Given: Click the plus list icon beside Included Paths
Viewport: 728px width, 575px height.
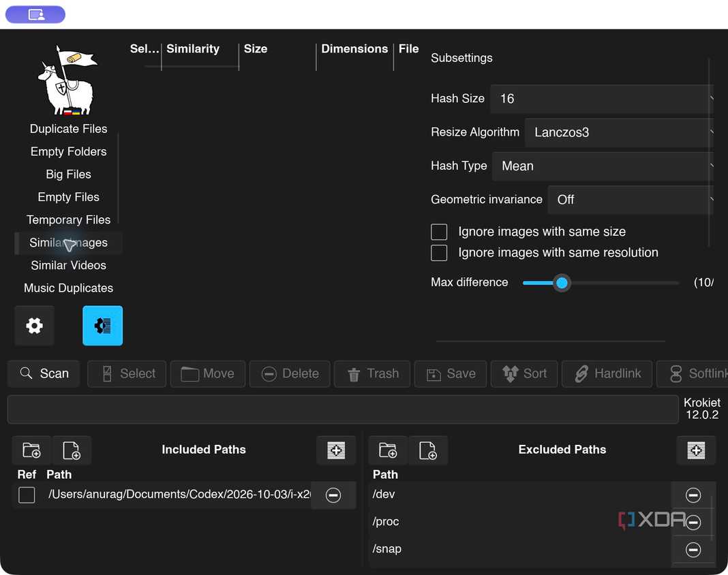Looking at the screenshot, I should point(336,450).
